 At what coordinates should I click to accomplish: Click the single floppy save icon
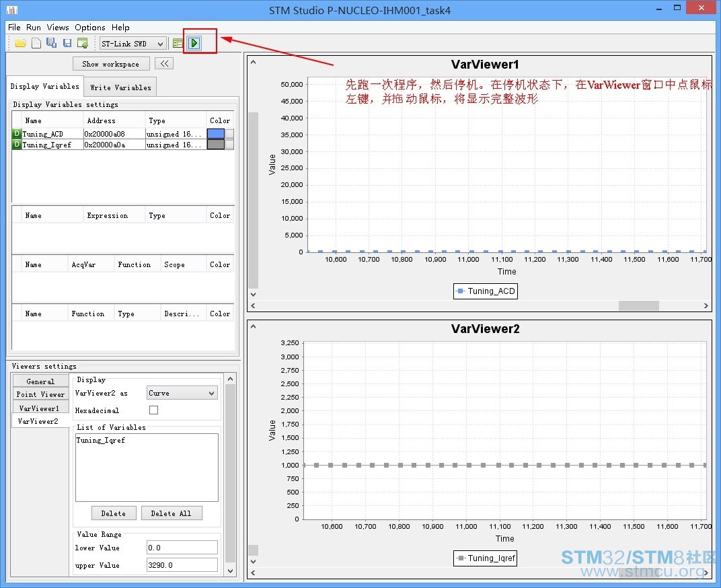coord(67,43)
